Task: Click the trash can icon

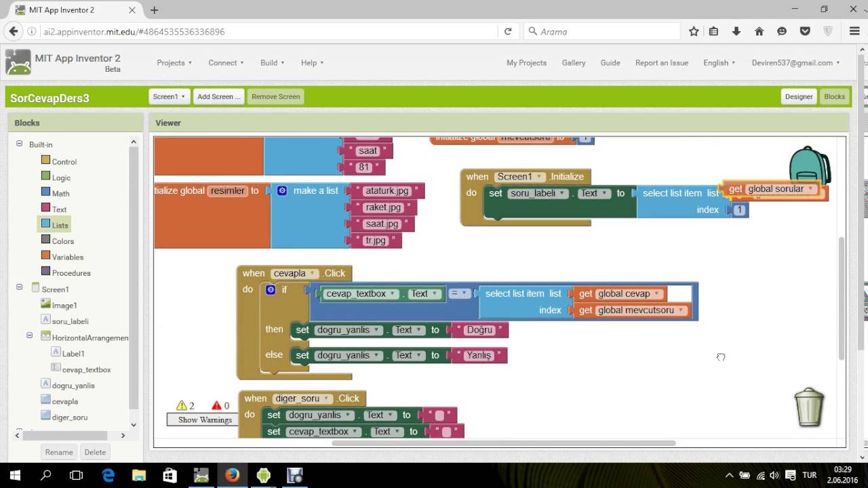Action: pos(809,407)
